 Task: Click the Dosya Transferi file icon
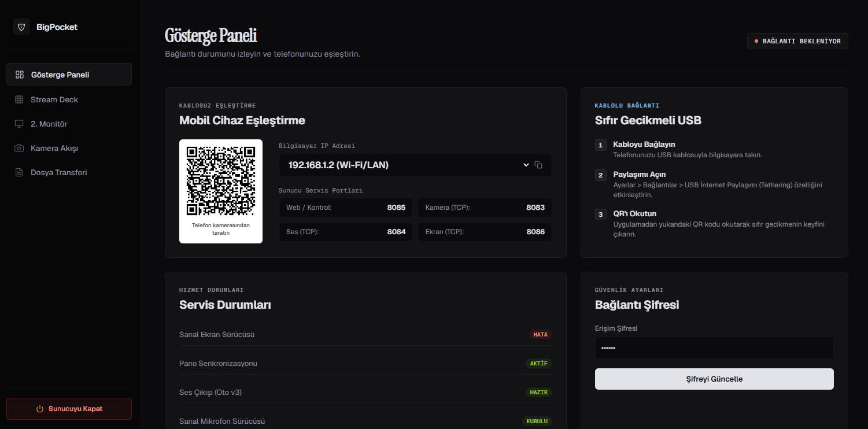pyautogui.click(x=19, y=172)
